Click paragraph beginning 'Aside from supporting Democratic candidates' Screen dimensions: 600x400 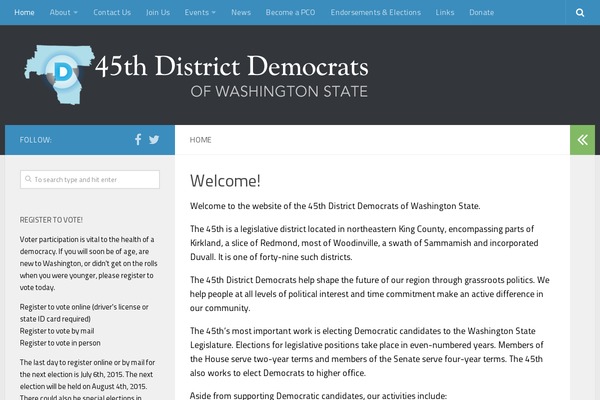[x=318, y=395]
